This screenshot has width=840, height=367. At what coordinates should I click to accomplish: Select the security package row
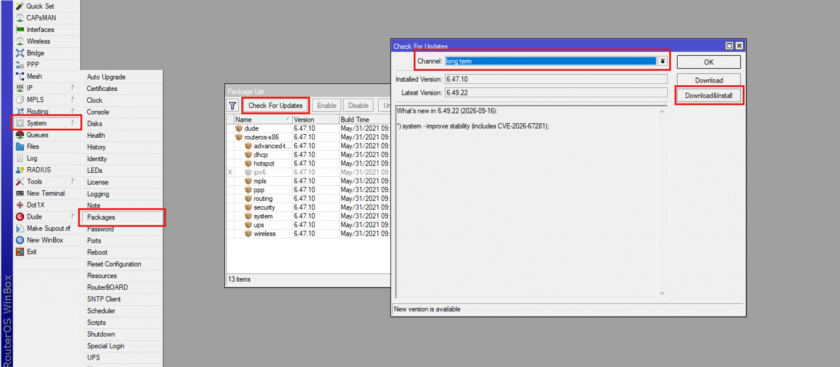click(309, 207)
